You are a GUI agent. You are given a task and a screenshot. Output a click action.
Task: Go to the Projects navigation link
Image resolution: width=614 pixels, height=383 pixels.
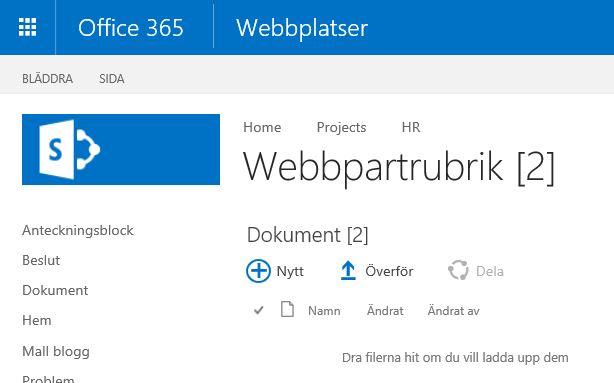pyautogui.click(x=341, y=127)
